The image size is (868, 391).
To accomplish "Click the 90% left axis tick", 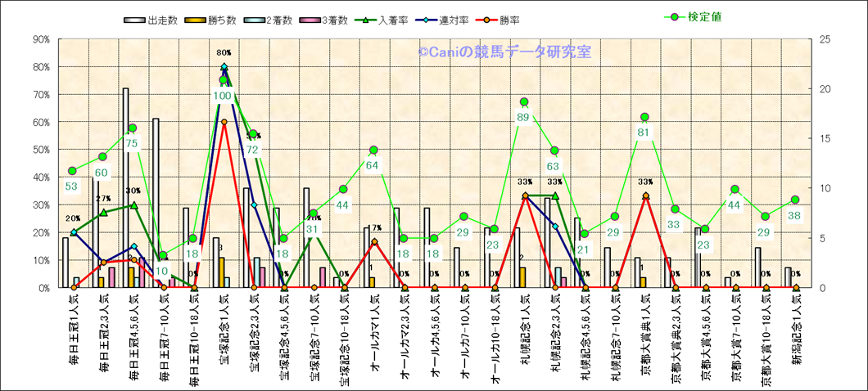I will click(40, 38).
